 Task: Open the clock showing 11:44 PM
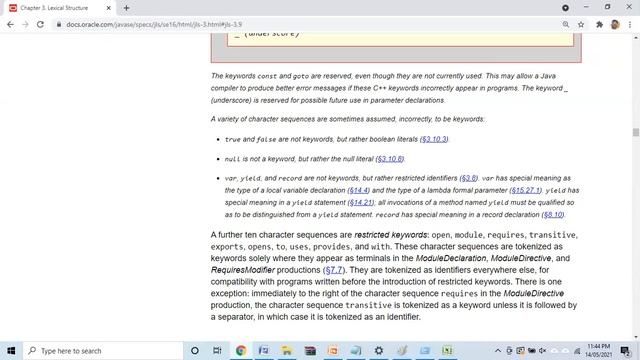599,351
